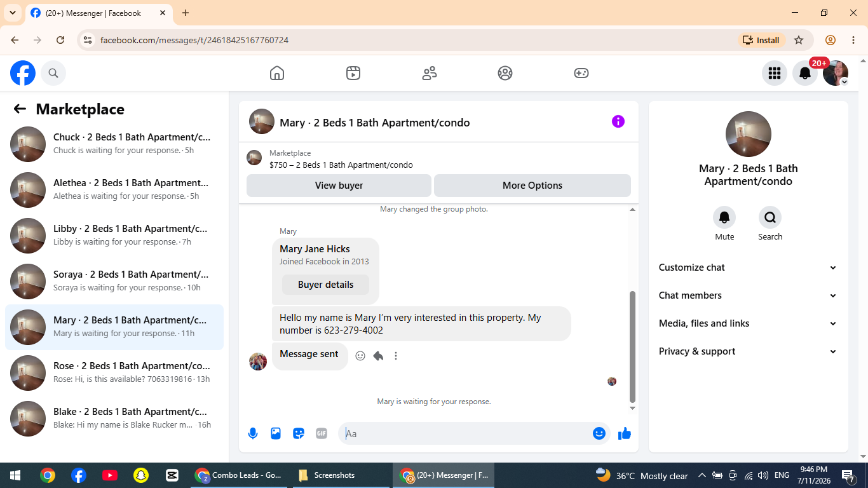Viewport: 868px width, 488px height.
Task: Click the $750 2 Beds 1 Bath listing link
Action: pyautogui.click(x=341, y=165)
